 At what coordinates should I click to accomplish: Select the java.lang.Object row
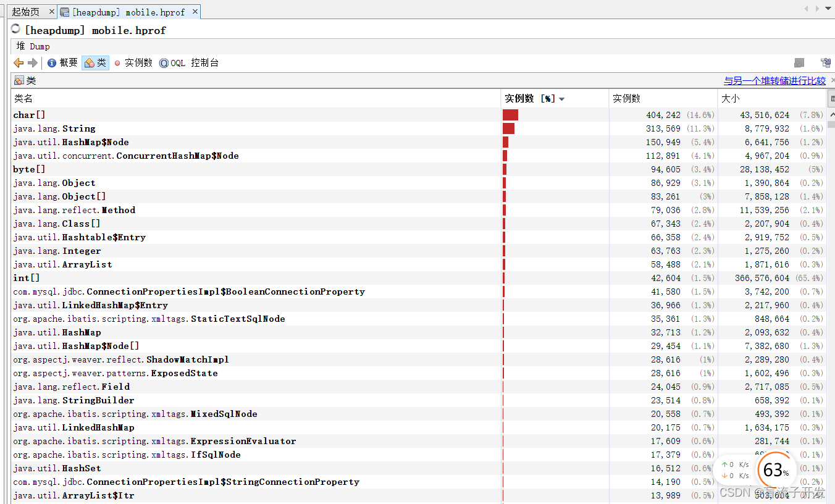[x=418, y=183]
